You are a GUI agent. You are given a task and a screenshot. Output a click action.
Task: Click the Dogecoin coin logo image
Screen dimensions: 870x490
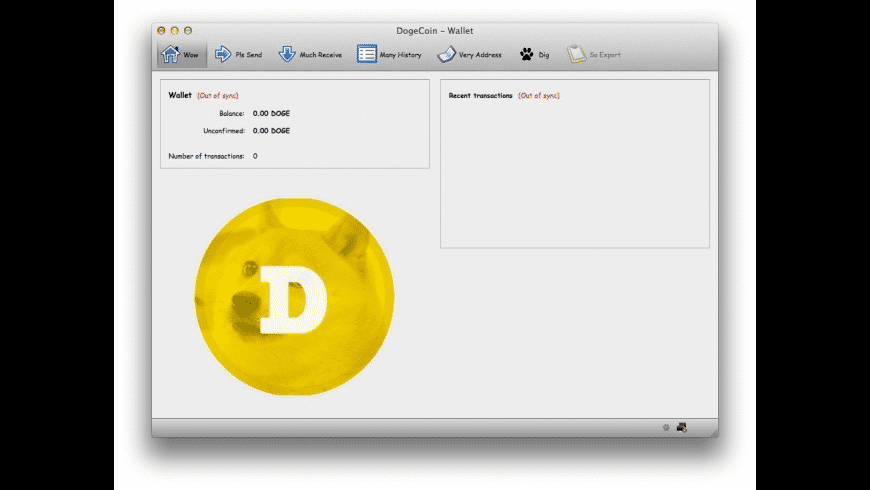click(x=295, y=297)
